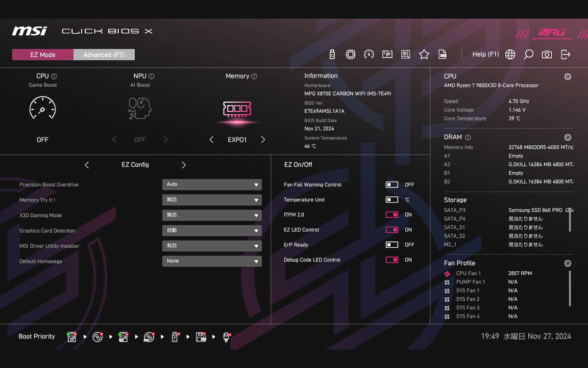Viewport: 588px width, 368px height.
Task: Enable ErP Ready switch
Action: coord(392,245)
